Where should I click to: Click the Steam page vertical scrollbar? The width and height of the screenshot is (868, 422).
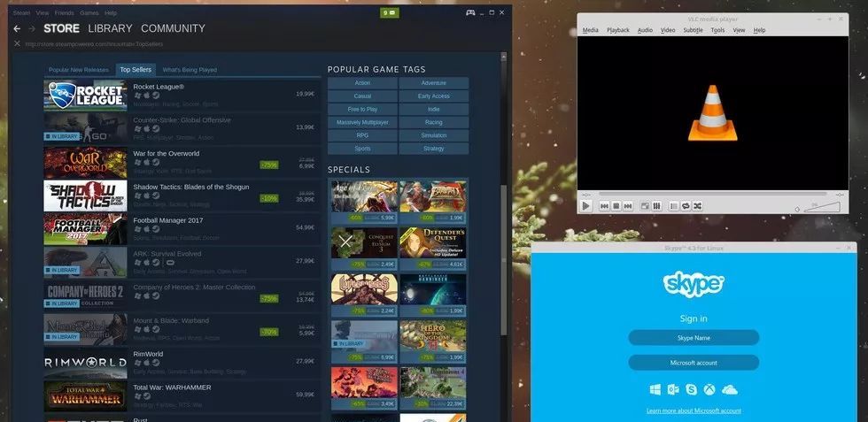click(x=504, y=260)
